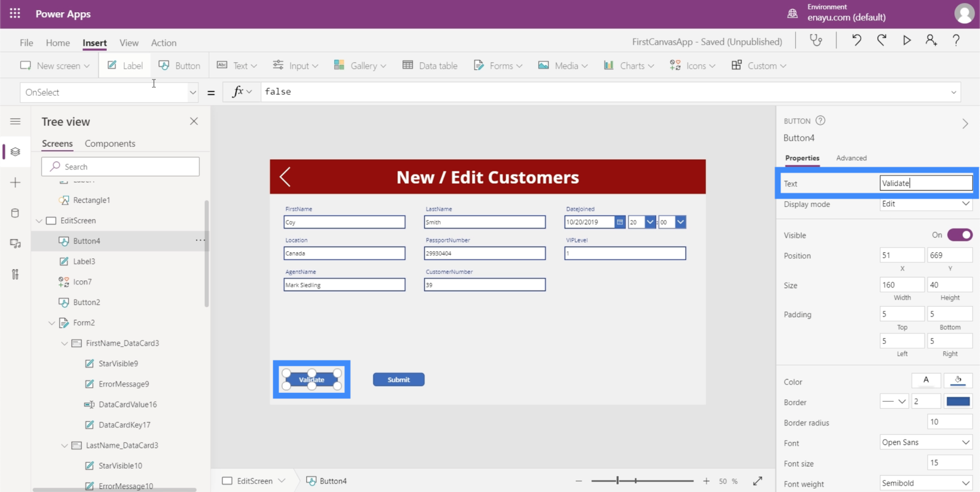980x492 pixels.
Task: Click the back arrow icon in app header
Action: 285,177
